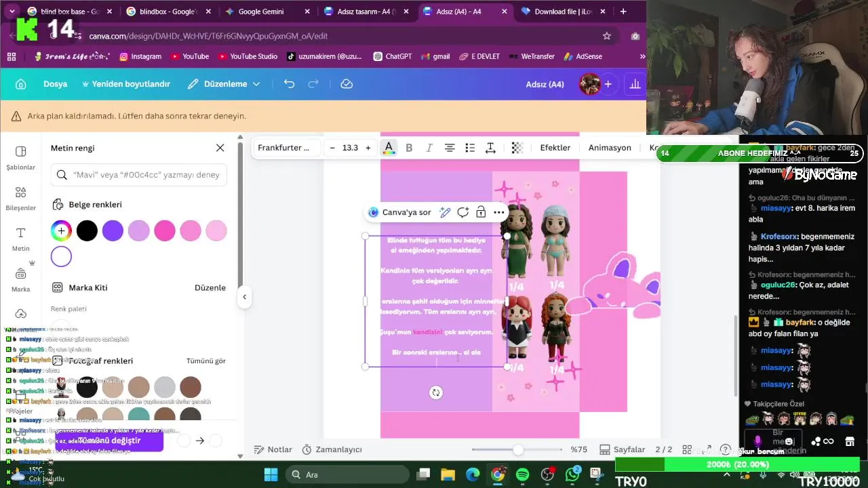Decrease font size with minus button
The image size is (868, 488).
pos(332,148)
